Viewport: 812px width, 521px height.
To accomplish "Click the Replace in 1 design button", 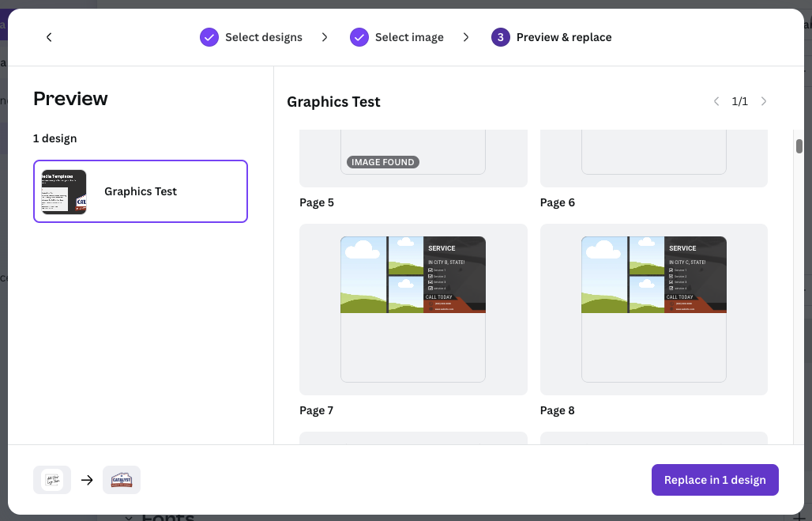I will click(715, 480).
